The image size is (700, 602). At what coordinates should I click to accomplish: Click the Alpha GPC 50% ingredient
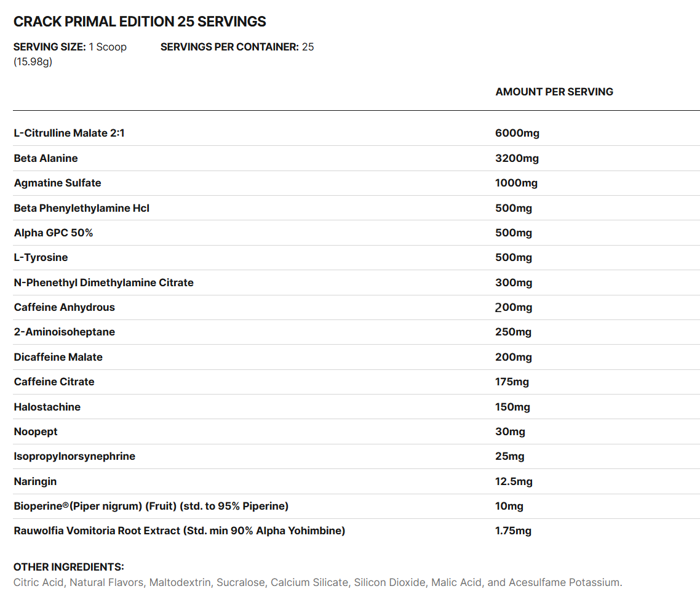click(54, 233)
